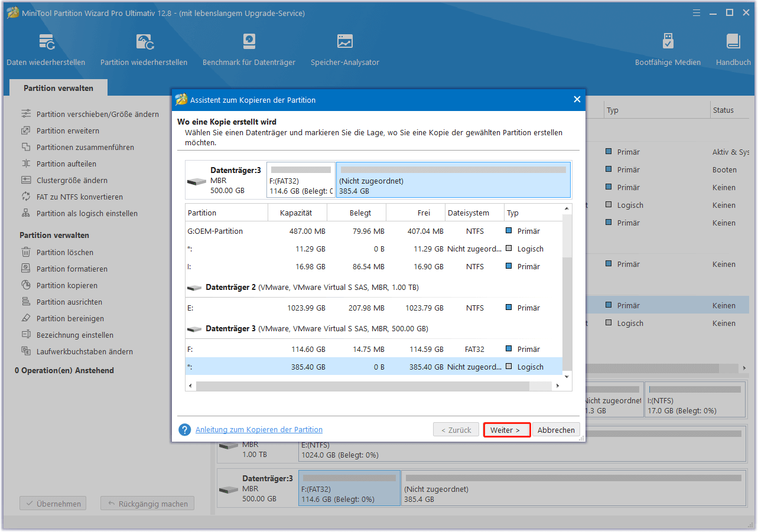Click down arrow of dialog list scrollbar
Viewport: 758px width, 532px height.
[567, 376]
